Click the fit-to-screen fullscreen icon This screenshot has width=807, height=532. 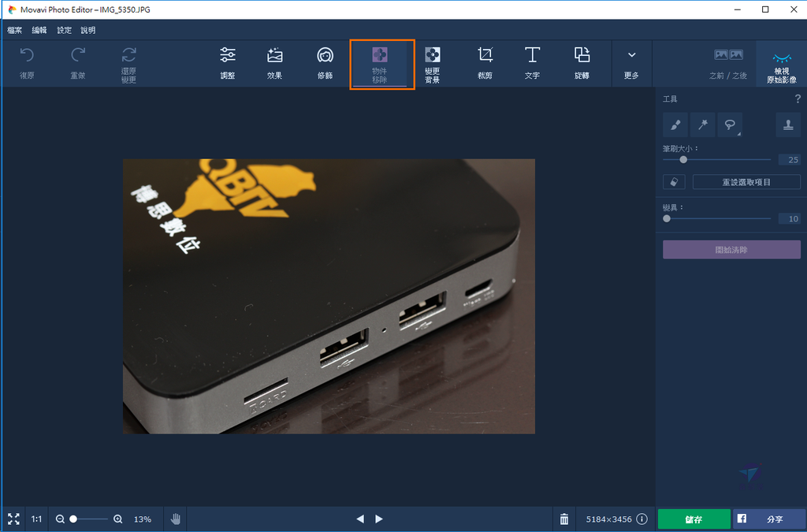point(14,519)
